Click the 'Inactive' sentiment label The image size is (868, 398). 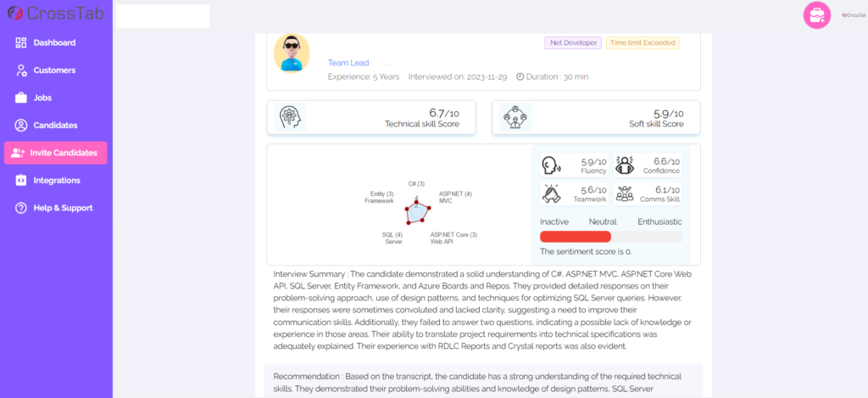554,221
